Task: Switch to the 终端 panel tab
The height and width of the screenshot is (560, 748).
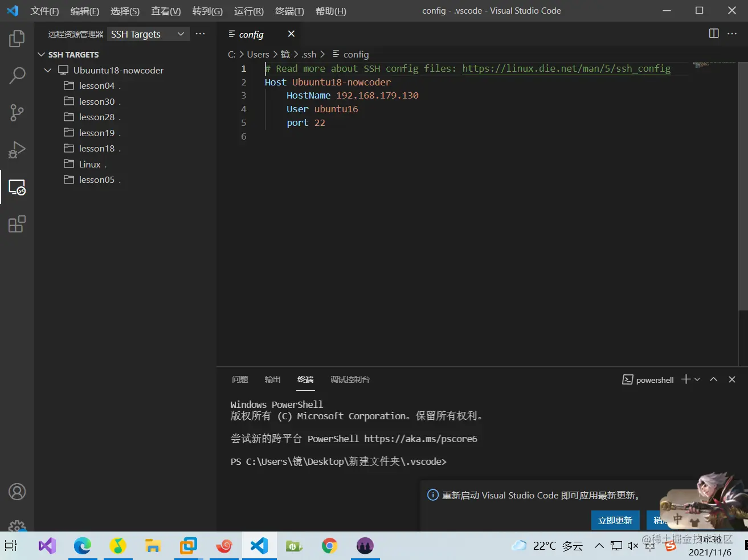Action: 305,379
